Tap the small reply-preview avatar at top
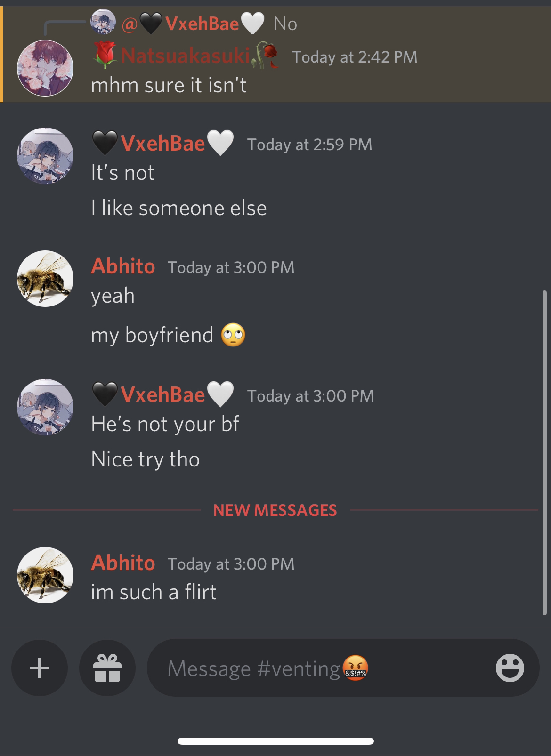Viewport: 551px width, 756px height. tap(103, 22)
